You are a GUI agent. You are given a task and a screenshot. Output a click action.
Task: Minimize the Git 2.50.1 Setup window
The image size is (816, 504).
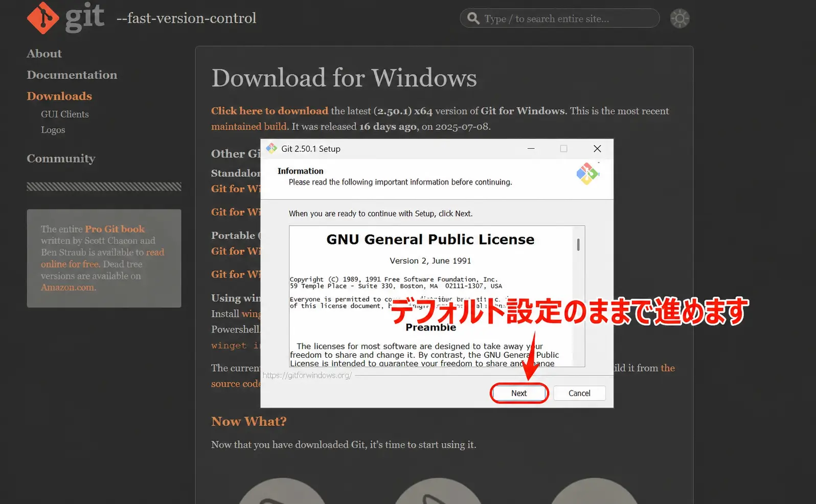click(x=531, y=149)
